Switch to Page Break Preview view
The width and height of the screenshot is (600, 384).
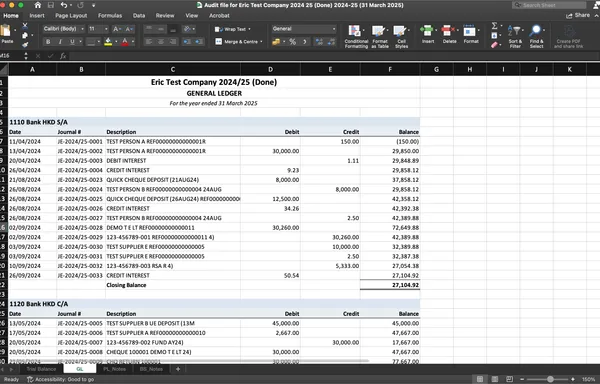tap(509, 379)
